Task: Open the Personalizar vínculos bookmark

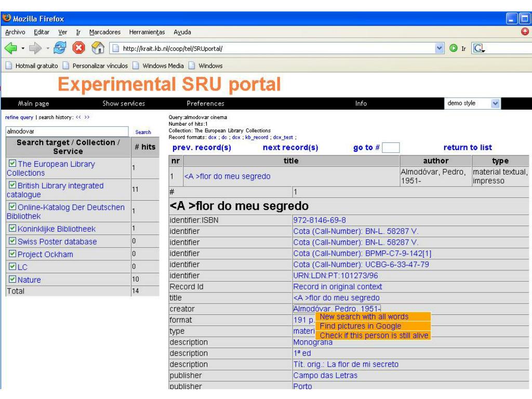Action: pyautogui.click(x=96, y=66)
